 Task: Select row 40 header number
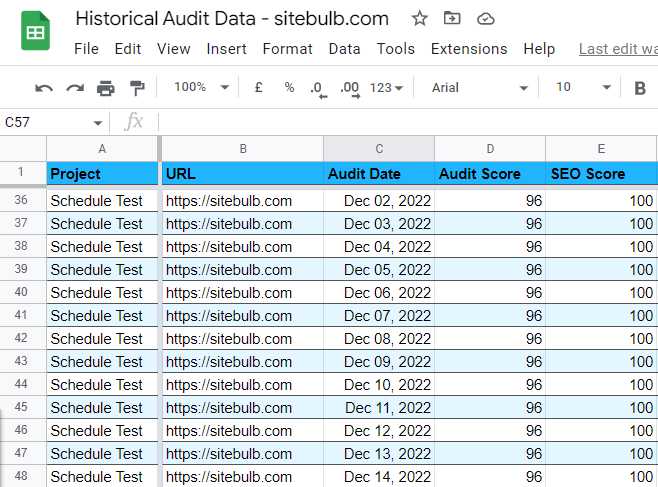pos(21,292)
